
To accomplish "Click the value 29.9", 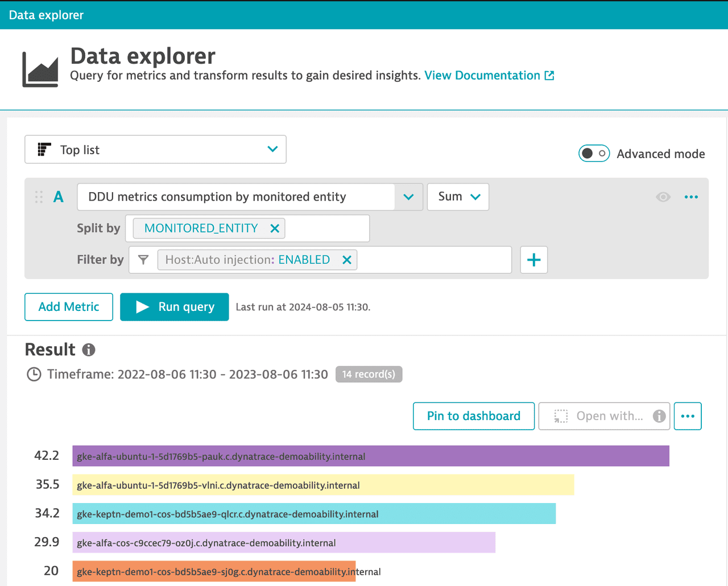I will point(47,543).
